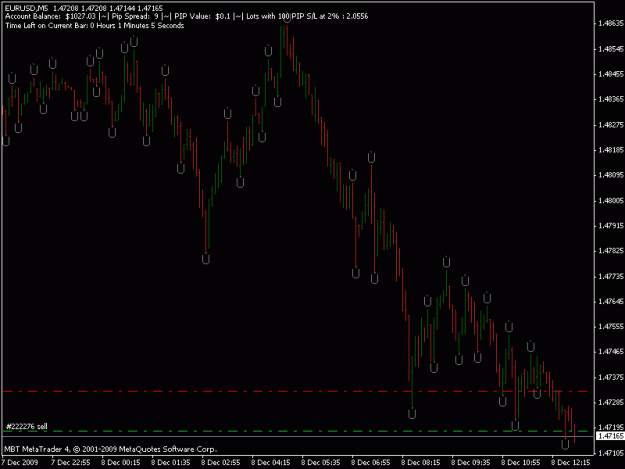Click the 1.47195 price scale label
This screenshot has width=625, height=469.
pyautogui.click(x=611, y=428)
